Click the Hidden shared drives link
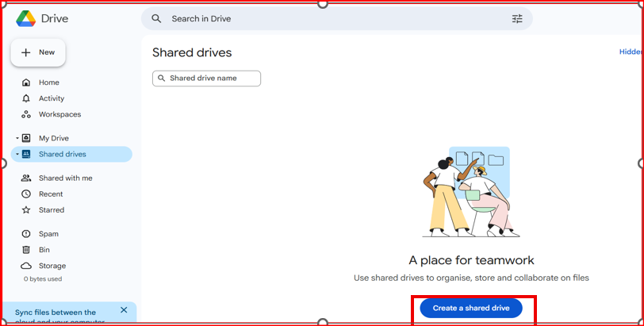The height and width of the screenshot is (326, 644). tap(631, 52)
